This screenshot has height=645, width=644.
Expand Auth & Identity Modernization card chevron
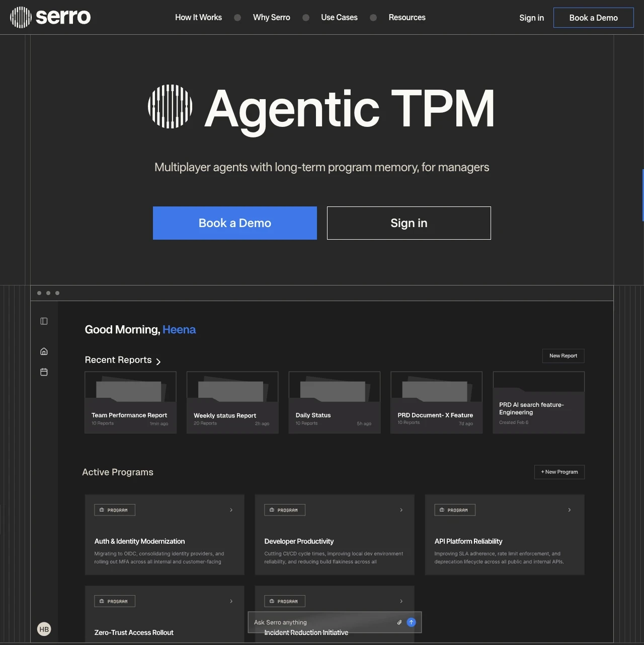[231, 510]
